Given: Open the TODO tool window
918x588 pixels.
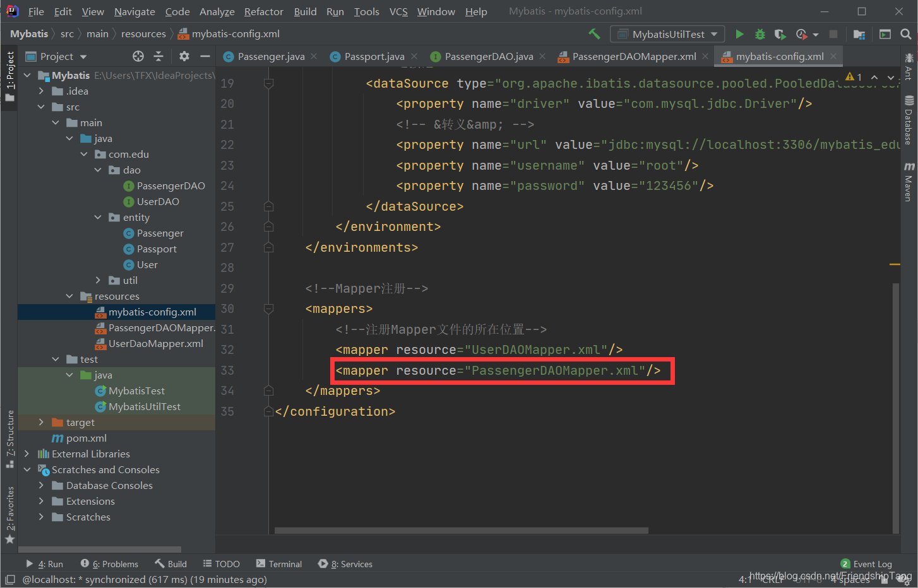Looking at the screenshot, I should [222, 564].
